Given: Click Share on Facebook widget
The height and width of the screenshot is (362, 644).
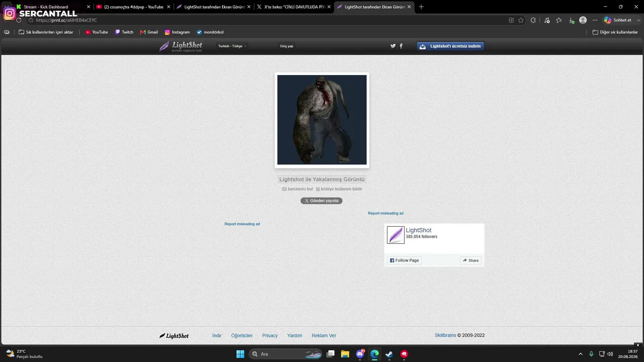Looking at the screenshot, I should point(471,260).
